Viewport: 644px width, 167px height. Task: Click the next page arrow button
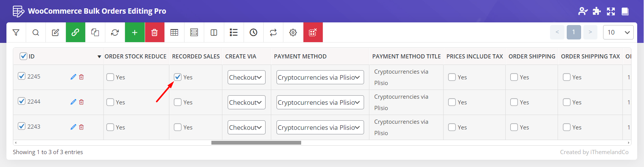(590, 32)
